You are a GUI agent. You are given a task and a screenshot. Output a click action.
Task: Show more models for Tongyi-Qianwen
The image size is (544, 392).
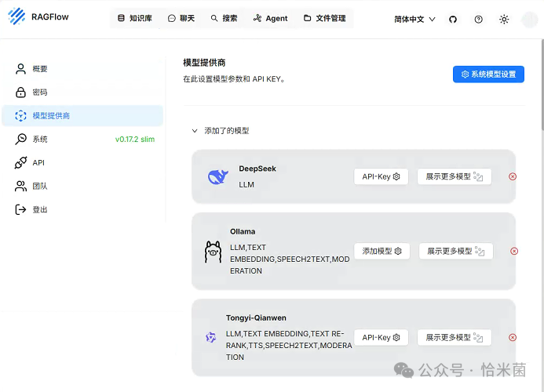coord(455,338)
